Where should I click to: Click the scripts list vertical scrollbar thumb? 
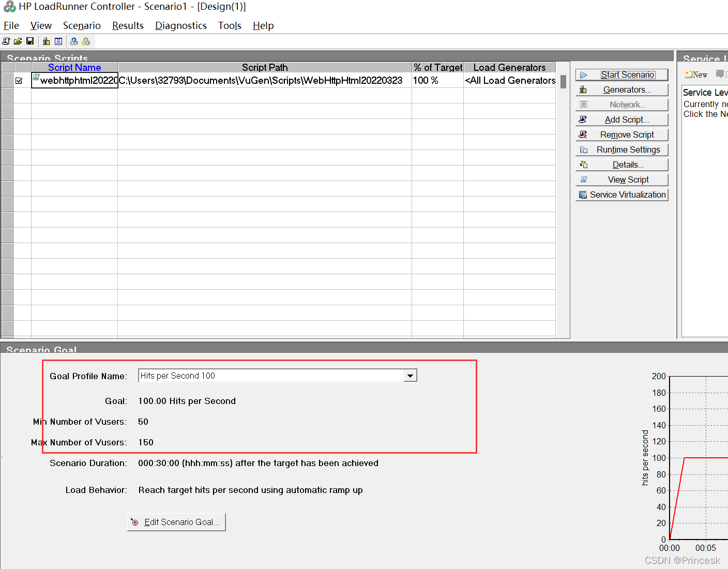coord(563,82)
